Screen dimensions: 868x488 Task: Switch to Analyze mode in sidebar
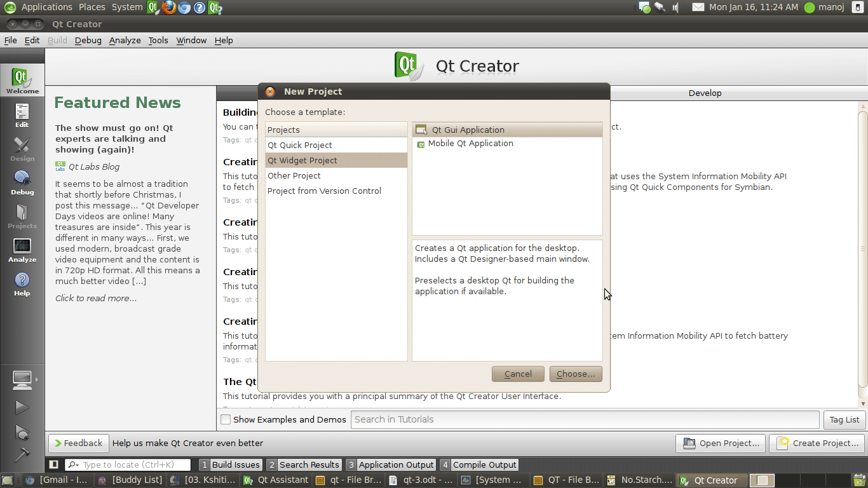coord(22,250)
